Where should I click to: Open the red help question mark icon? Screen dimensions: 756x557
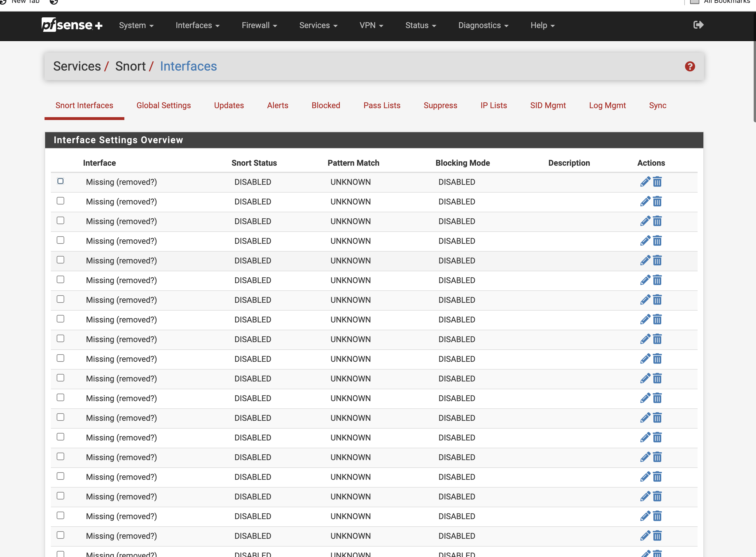pos(689,67)
